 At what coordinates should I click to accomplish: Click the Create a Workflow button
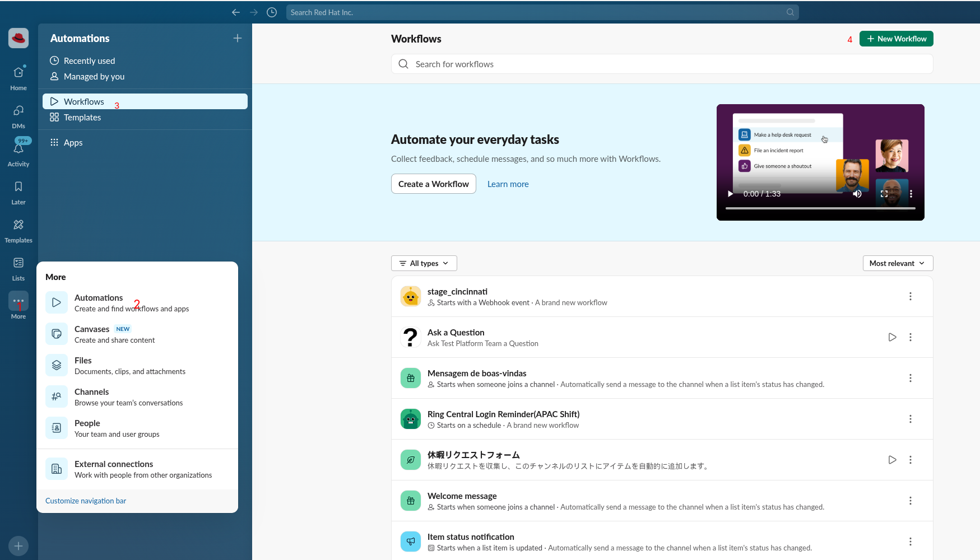point(434,184)
